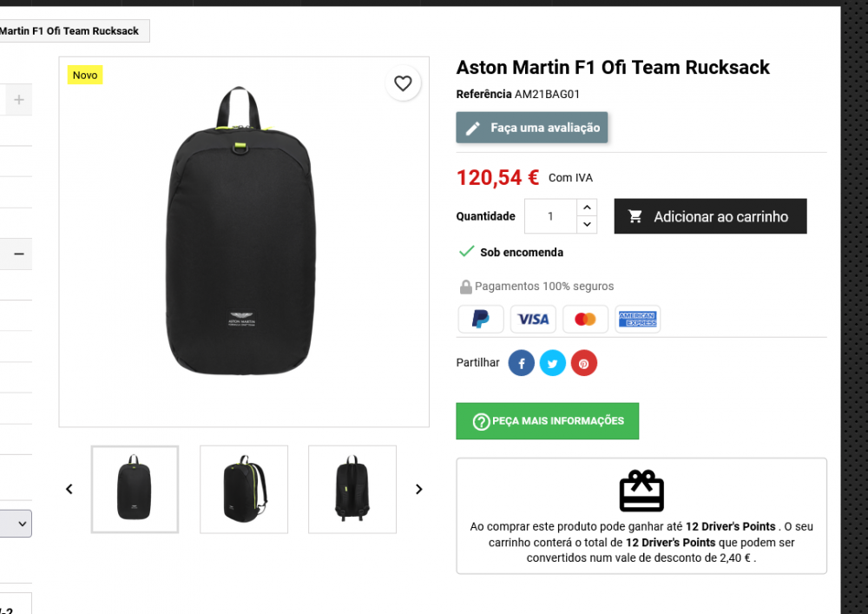
Task: Switch to the Aston Martin F1 Rucksack tab
Action: (75, 30)
